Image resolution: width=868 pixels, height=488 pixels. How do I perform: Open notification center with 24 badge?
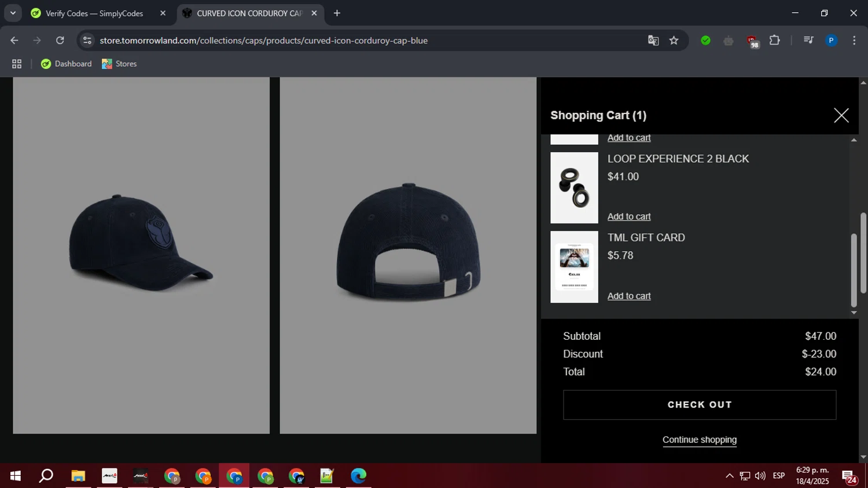(x=849, y=476)
